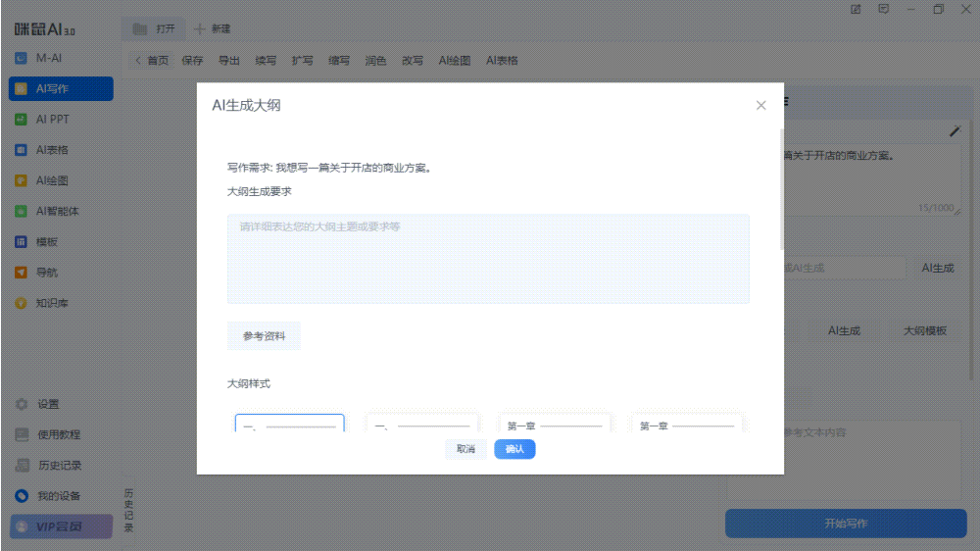Pick the fourth 第一章 outline style

coord(686,426)
